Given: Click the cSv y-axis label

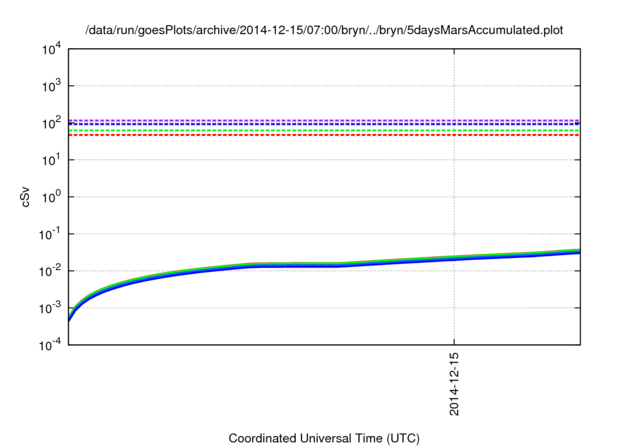Looking at the screenshot, I should click(25, 197).
